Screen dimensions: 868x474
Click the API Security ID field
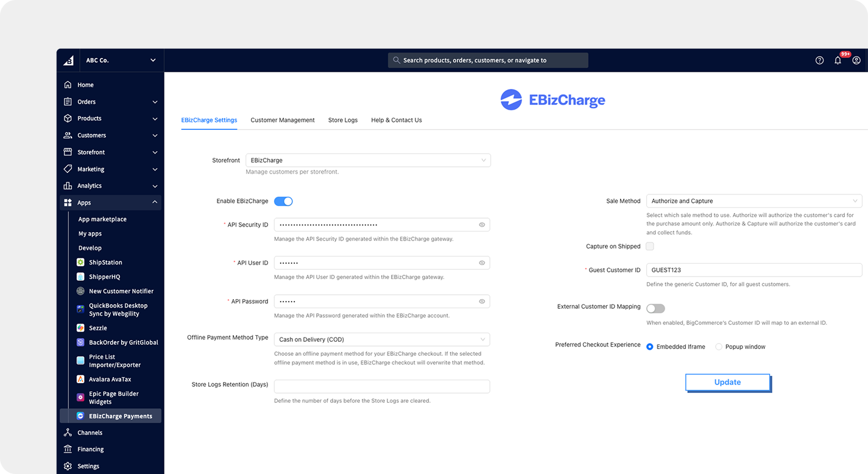(382, 225)
